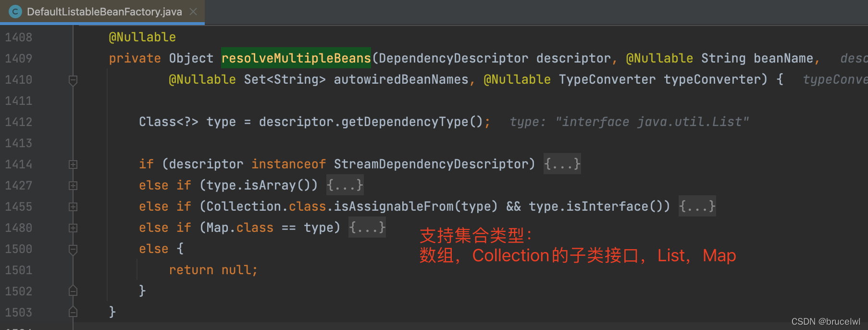Click the isAssignableFrom method call
Image resolution: width=868 pixels, height=330 pixels.
[x=394, y=206]
